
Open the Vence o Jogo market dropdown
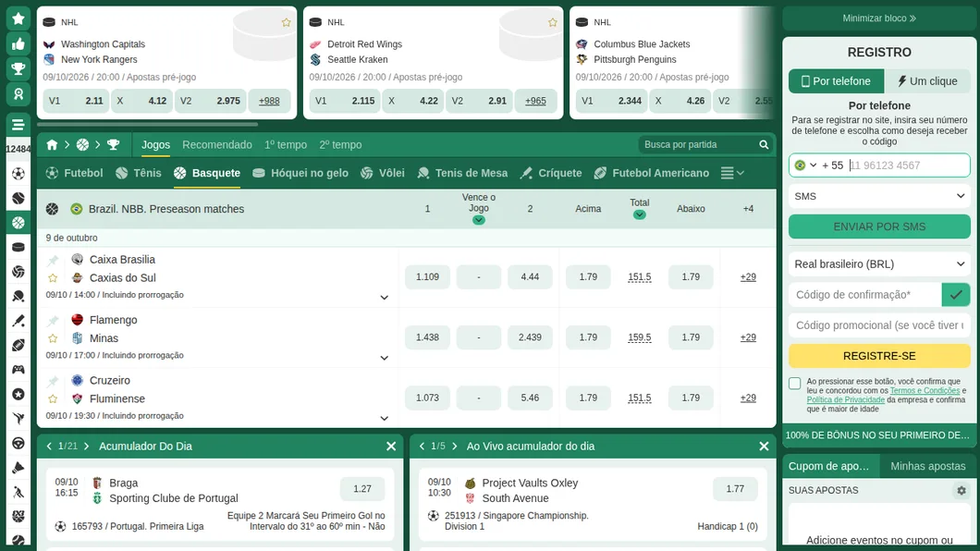(479, 220)
